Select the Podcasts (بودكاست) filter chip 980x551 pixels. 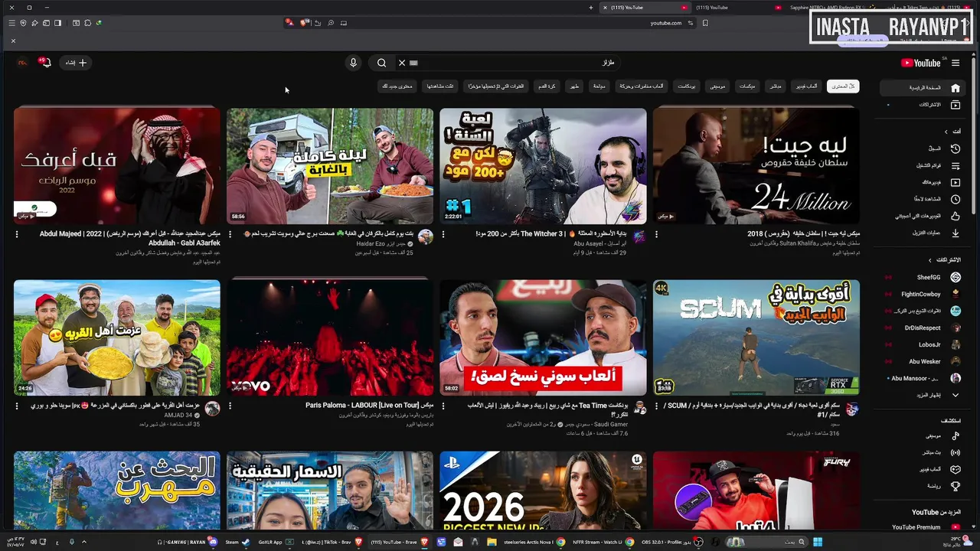click(687, 86)
